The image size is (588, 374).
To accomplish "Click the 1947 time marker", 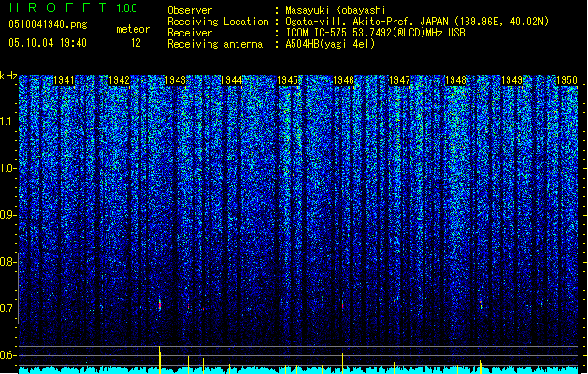I will 399,80.
